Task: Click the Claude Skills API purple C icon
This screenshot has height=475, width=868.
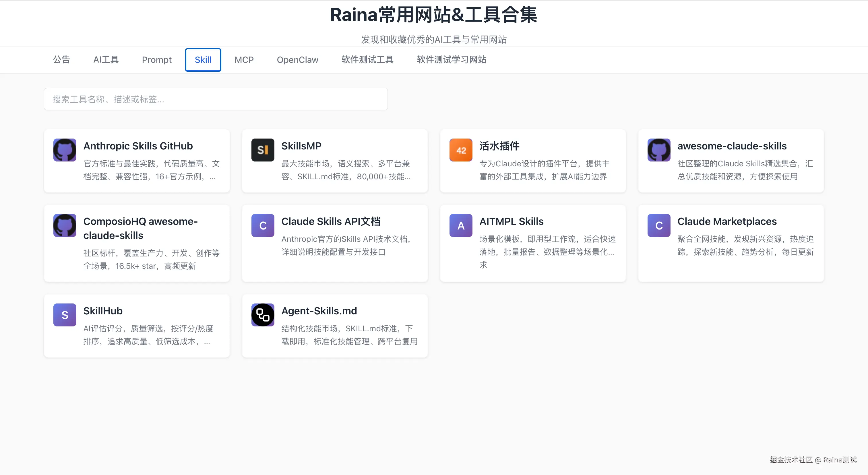Action: point(262,225)
